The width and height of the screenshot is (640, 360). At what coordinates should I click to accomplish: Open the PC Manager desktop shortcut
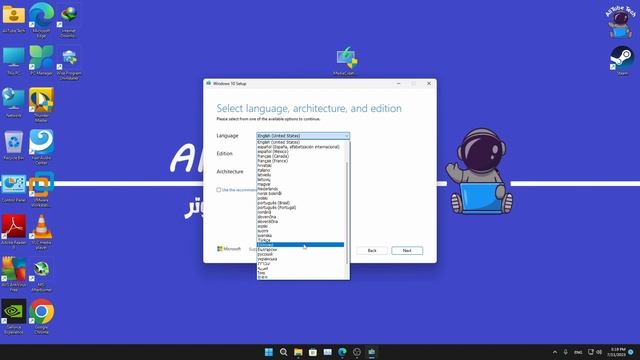pos(41,61)
